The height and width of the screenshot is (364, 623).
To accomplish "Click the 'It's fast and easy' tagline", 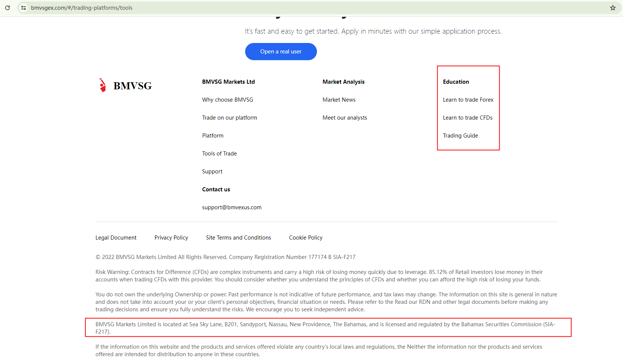I will (373, 31).
